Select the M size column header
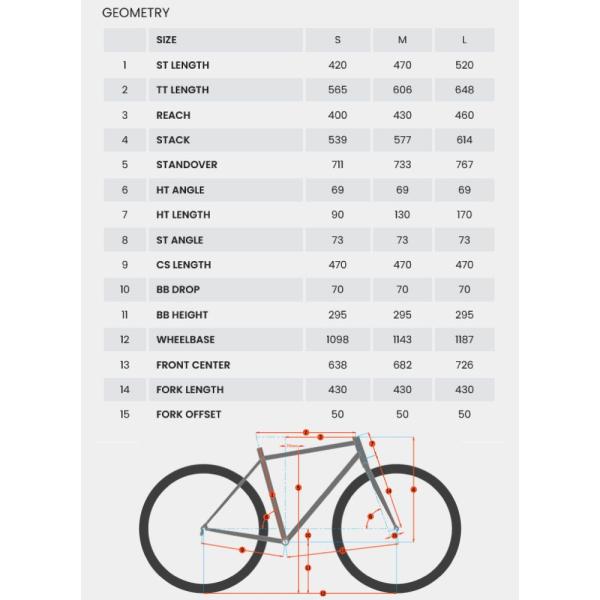The image size is (600, 600). point(402,40)
